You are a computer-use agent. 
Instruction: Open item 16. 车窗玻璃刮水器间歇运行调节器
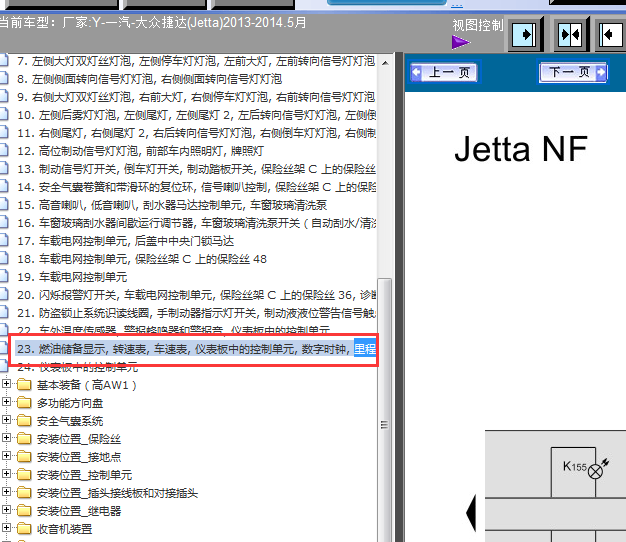click(x=196, y=223)
